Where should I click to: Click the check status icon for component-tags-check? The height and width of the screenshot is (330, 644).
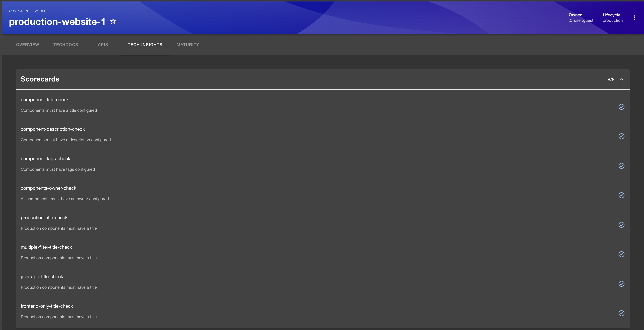[x=622, y=166]
